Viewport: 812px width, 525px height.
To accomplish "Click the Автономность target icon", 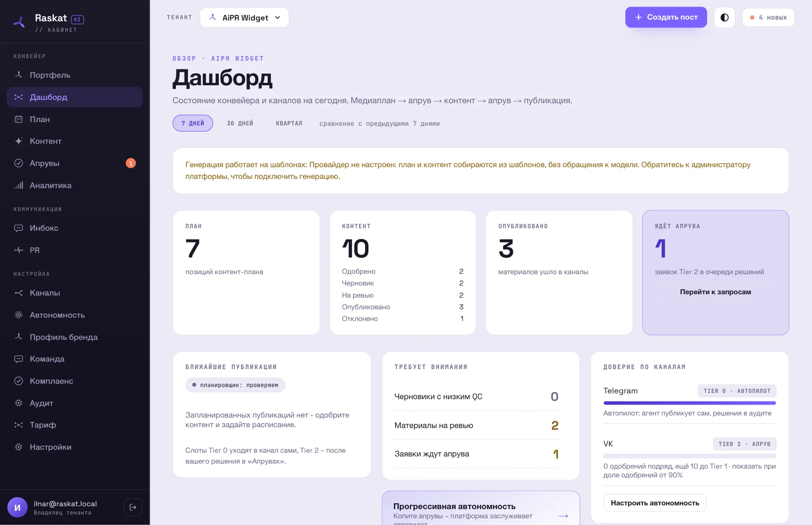I will tap(18, 315).
